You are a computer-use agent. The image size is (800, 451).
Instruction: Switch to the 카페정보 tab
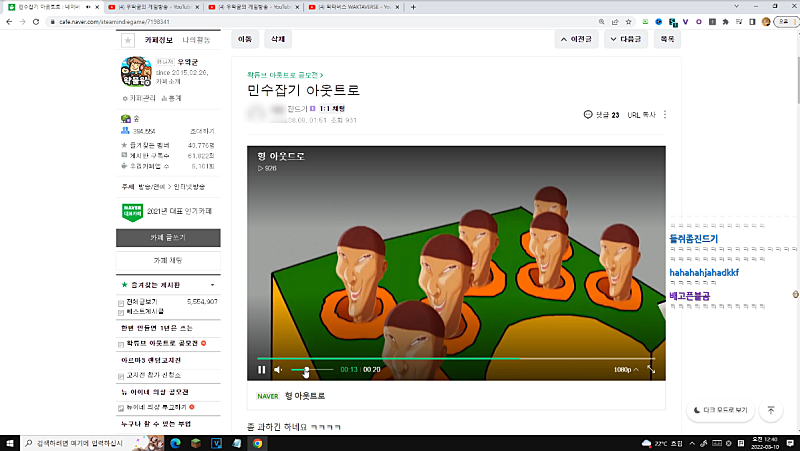click(x=158, y=40)
